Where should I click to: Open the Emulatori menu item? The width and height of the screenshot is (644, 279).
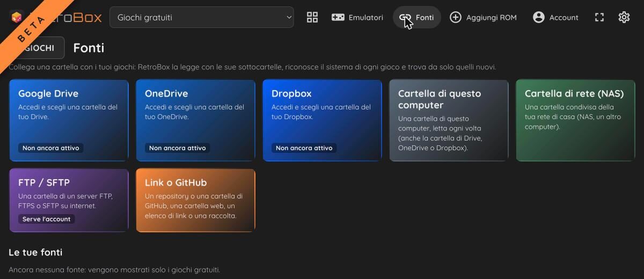tap(357, 17)
